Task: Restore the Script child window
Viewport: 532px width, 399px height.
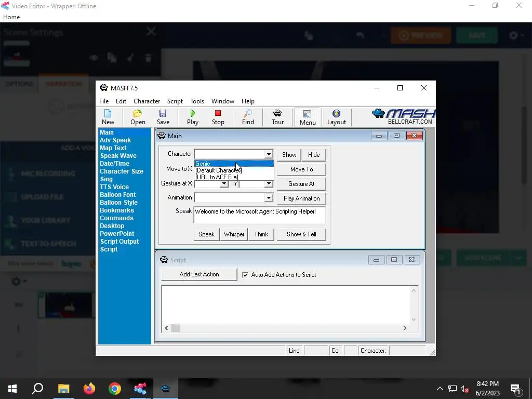Action: click(394, 260)
